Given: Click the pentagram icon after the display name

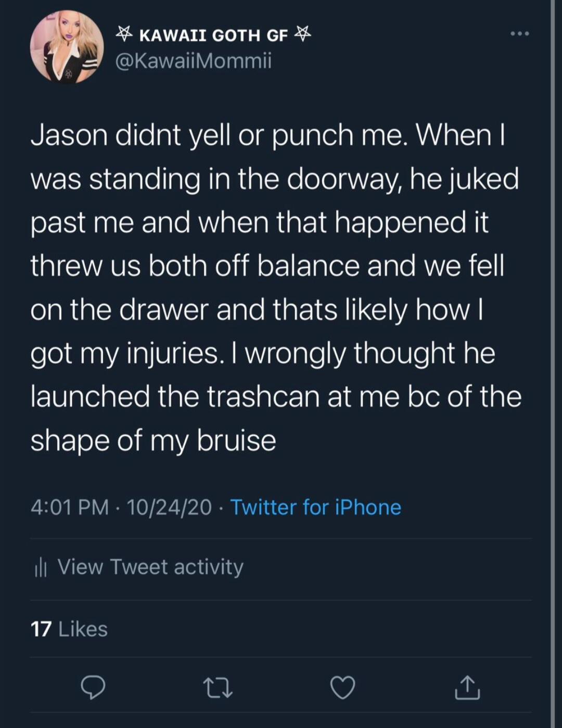Looking at the screenshot, I should [x=303, y=34].
